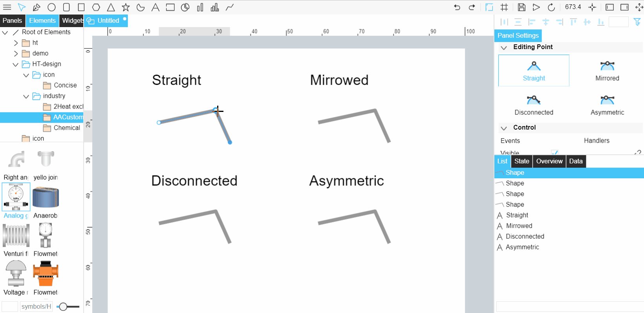Select the square rectangle tool
Viewport: 644px width, 313px height.
[81, 7]
